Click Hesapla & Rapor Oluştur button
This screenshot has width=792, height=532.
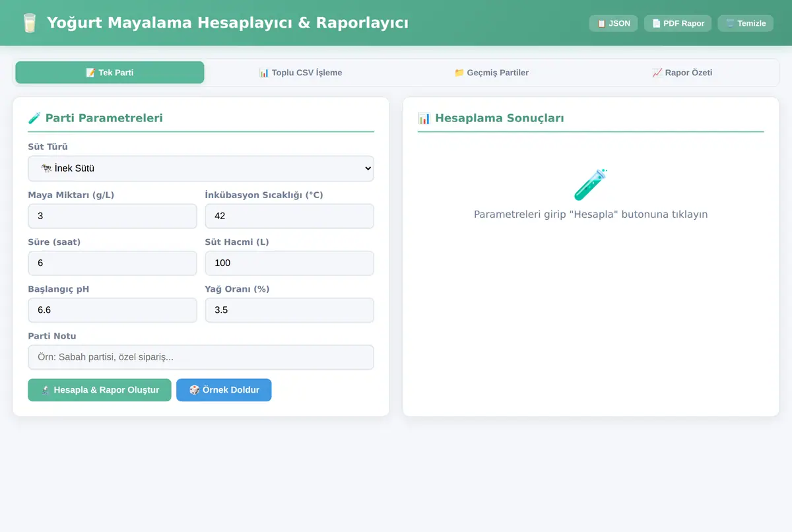coord(100,389)
